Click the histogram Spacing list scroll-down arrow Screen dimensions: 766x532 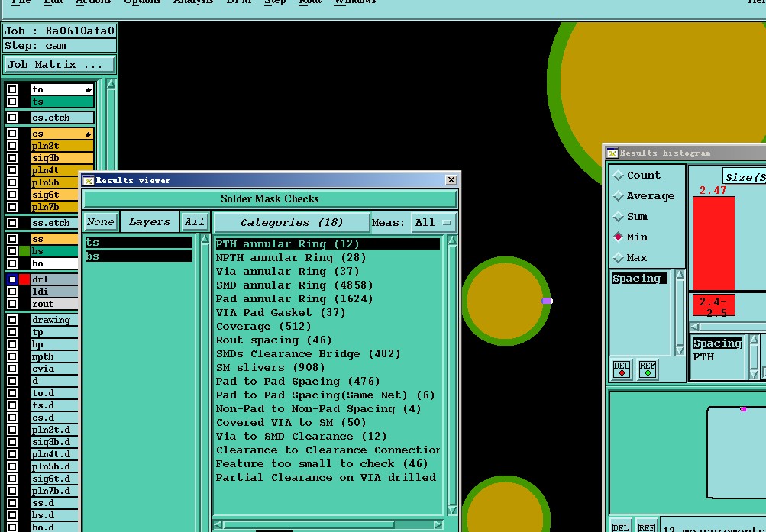[680, 350]
